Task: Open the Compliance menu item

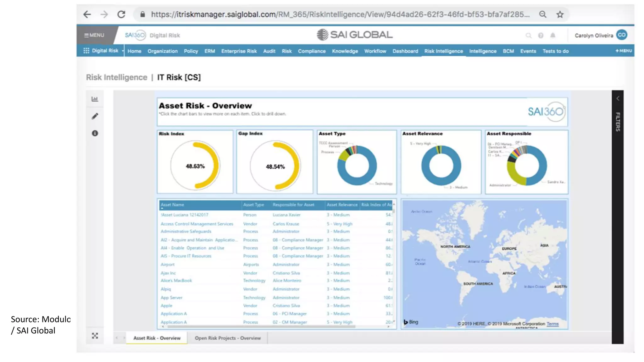Action: [312, 51]
